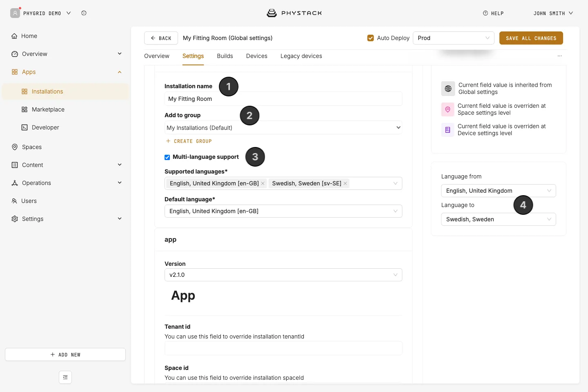Click the collapse sidebar icon at bottom
The image size is (588, 392).
tap(65, 377)
